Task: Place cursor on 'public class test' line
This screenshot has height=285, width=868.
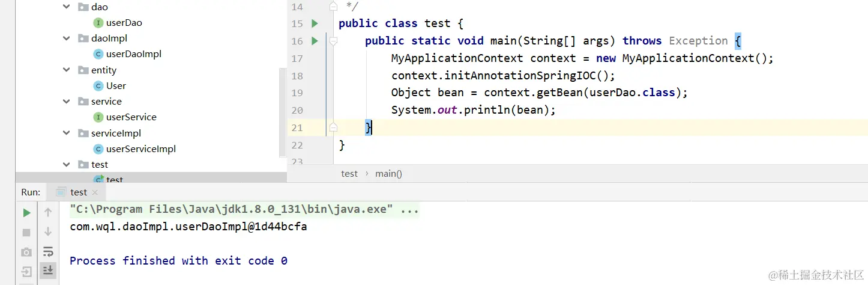Action: tap(401, 23)
